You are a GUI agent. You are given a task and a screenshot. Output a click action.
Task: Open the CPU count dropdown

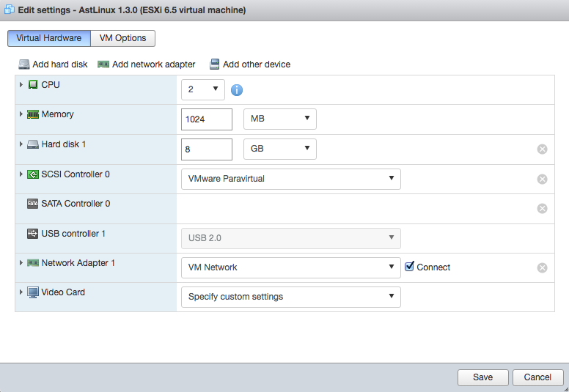pos(203,89)
